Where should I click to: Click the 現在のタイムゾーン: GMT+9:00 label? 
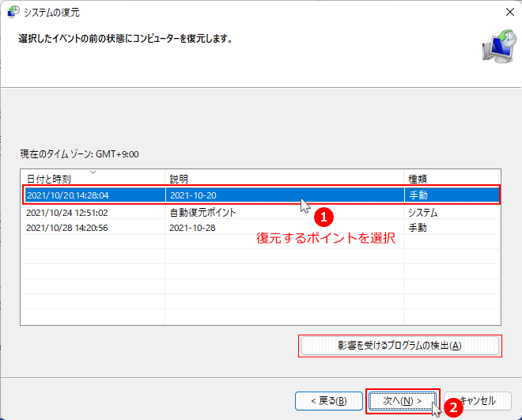79,154
